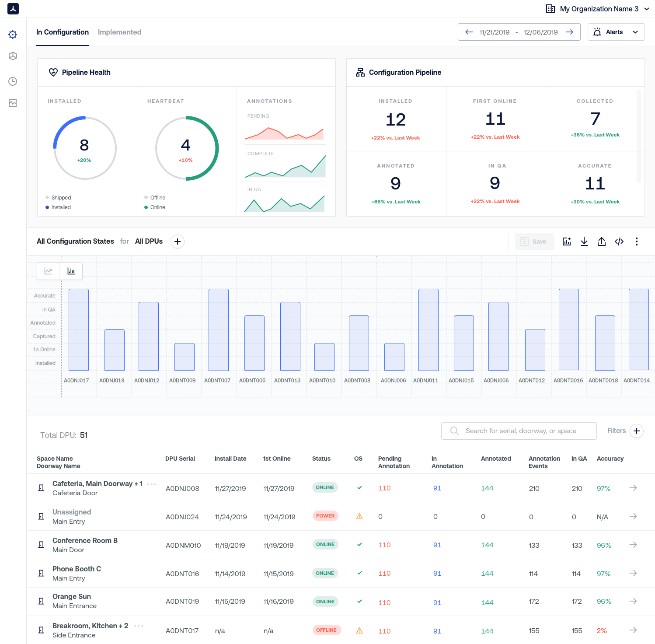Switch to the Implemented tab
Image resolution: width=655 pixels, height=644 pixels.
click(x=119, y=32)
